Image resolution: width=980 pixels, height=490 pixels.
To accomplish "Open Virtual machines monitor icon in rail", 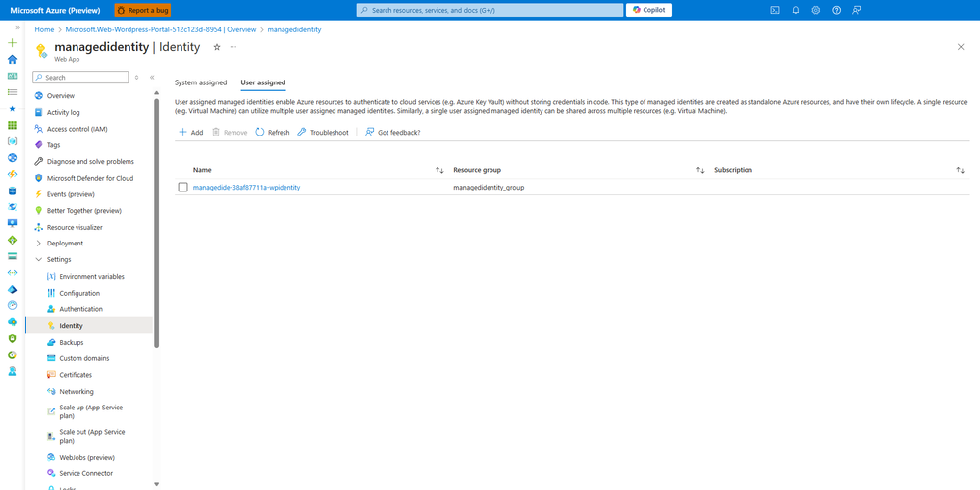I will coord(12,223).
